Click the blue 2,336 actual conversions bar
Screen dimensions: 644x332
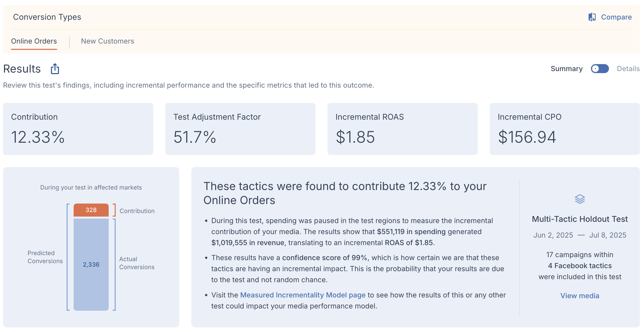[91, 265]
